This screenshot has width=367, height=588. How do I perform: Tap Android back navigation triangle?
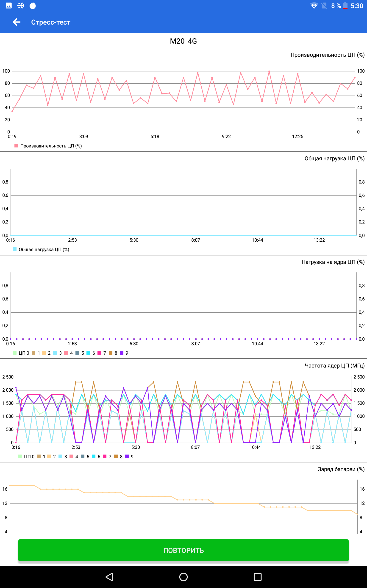point(109,577)
